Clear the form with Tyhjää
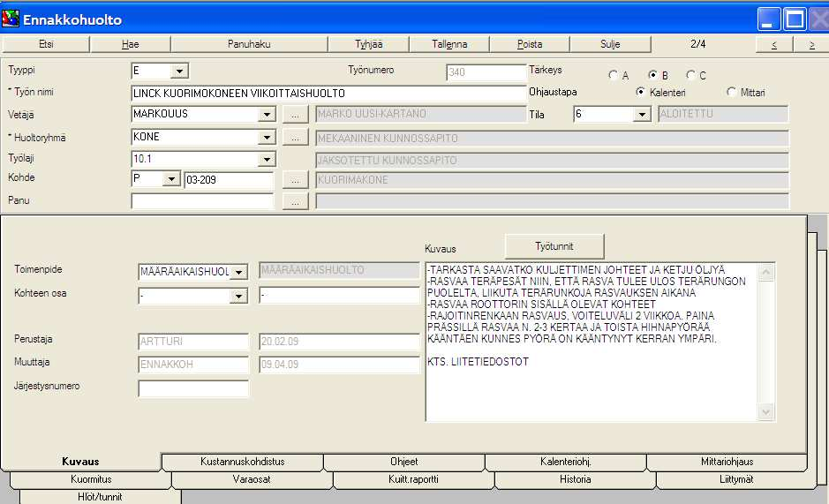Image resolution: width=829 pixels, height=504 pixels. (x=368, y=44)
